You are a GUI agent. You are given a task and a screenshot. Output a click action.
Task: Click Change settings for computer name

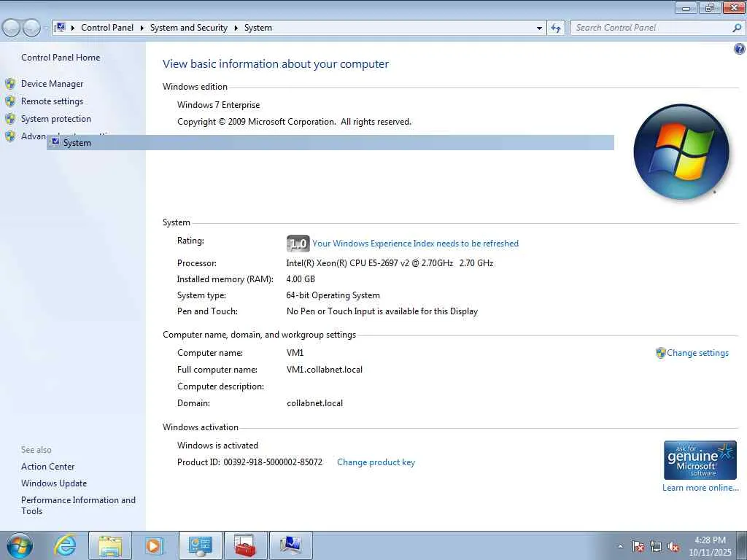pos(697,353)
